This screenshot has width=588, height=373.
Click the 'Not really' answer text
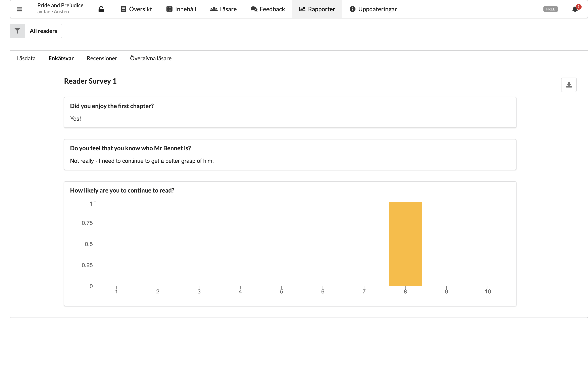142,161
